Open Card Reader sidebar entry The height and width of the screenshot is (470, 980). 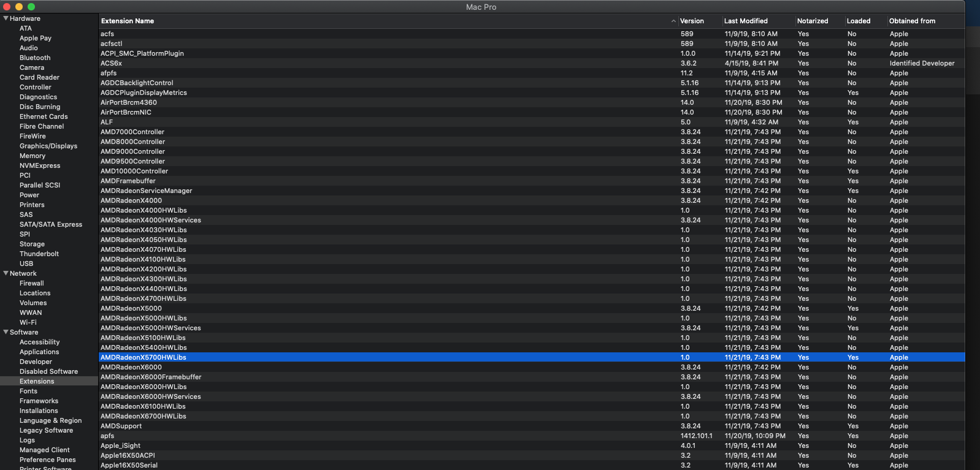pos(39,77)
